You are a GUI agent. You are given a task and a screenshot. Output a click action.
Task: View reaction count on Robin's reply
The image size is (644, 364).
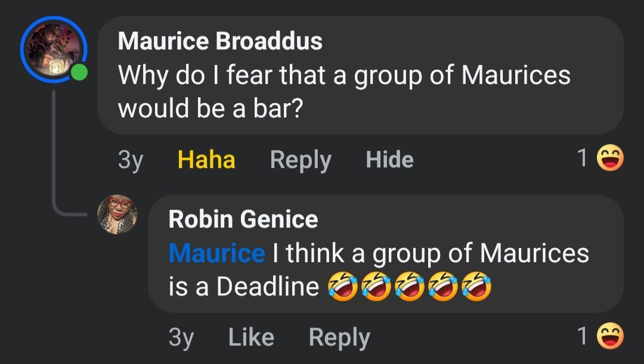(583, 337)
